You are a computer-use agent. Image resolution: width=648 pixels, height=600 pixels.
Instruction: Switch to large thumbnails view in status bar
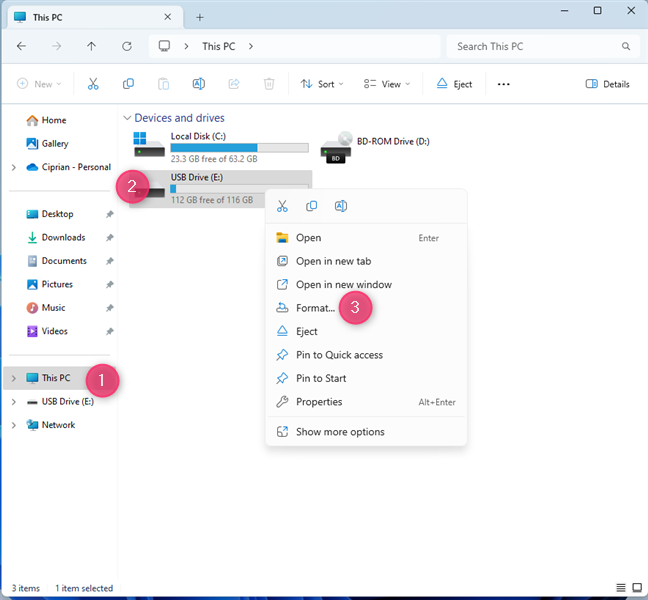coord(636,588)
